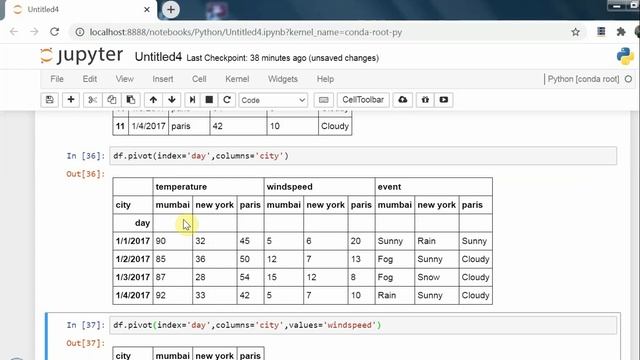Open the browser extensions puzzle icon
The width and height of the screenshot is (640, 360).
coord(621,32)
